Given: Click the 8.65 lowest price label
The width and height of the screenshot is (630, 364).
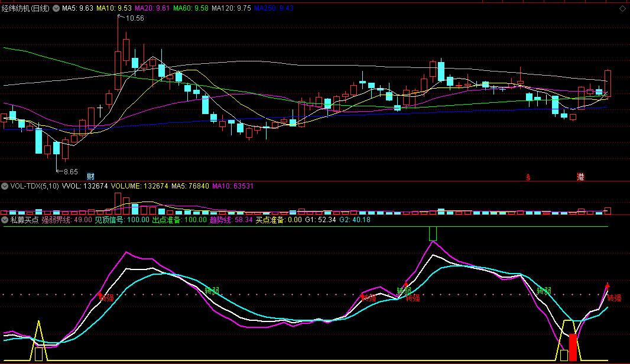Looking at the screenshot, I should tap(71, 171).
